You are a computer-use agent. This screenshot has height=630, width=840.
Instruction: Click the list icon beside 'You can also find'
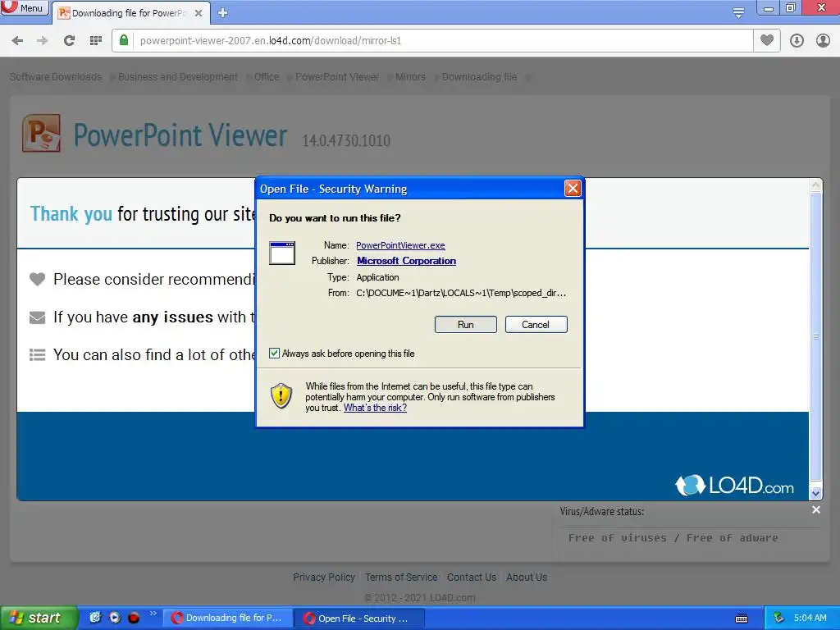click(x=37, y=355)
